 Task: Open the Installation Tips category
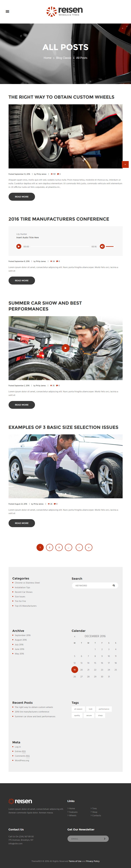coord(22,587)
